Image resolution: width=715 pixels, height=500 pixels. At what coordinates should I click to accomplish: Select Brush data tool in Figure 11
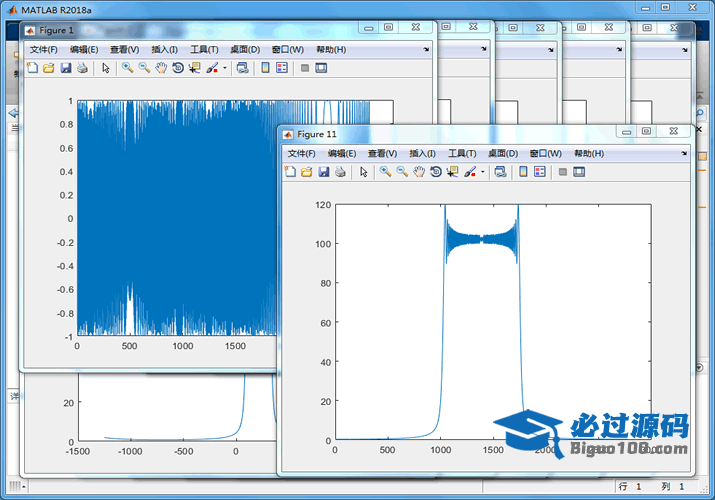coord(470,172)
